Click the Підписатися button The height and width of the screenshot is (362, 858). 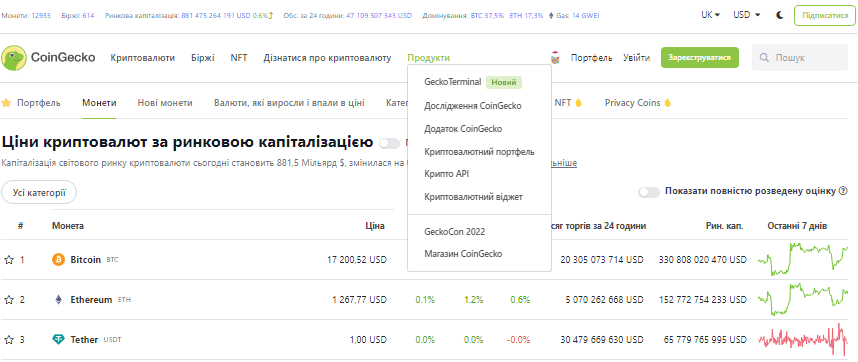click(825, 15)
